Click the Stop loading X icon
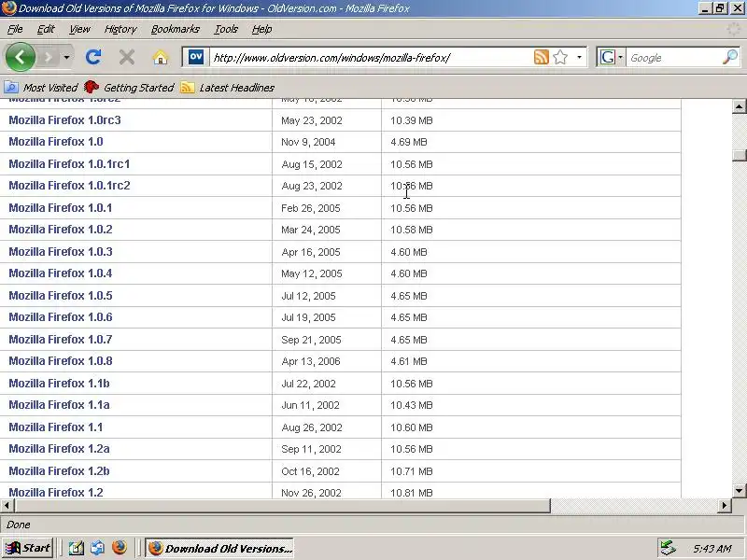Image resolution: width=747 pixels, height=560 pixels. 127,58
